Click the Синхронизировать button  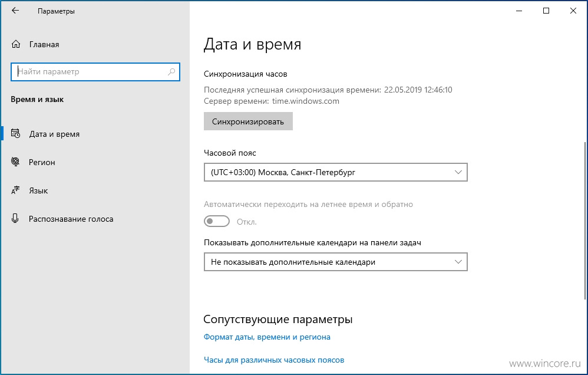tap(248, 121)
